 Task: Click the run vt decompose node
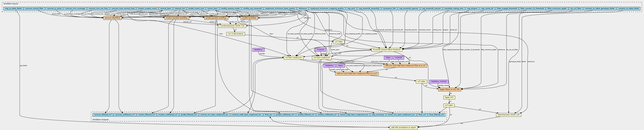(x=236, y=34)
